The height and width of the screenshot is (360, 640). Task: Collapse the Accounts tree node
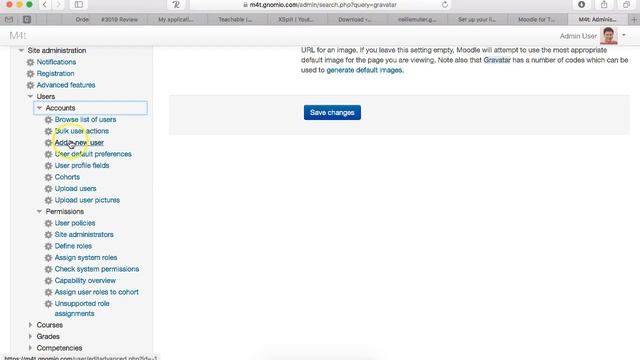pos(39,108)
